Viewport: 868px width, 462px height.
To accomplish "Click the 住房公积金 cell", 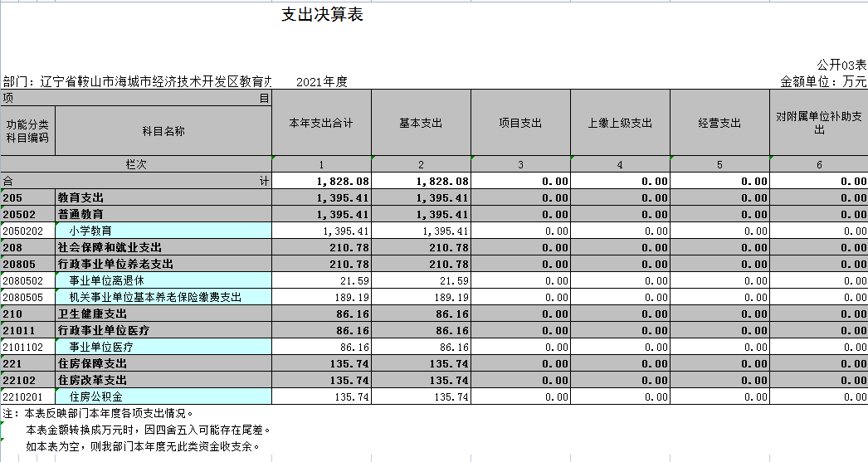I will [163, 396].
